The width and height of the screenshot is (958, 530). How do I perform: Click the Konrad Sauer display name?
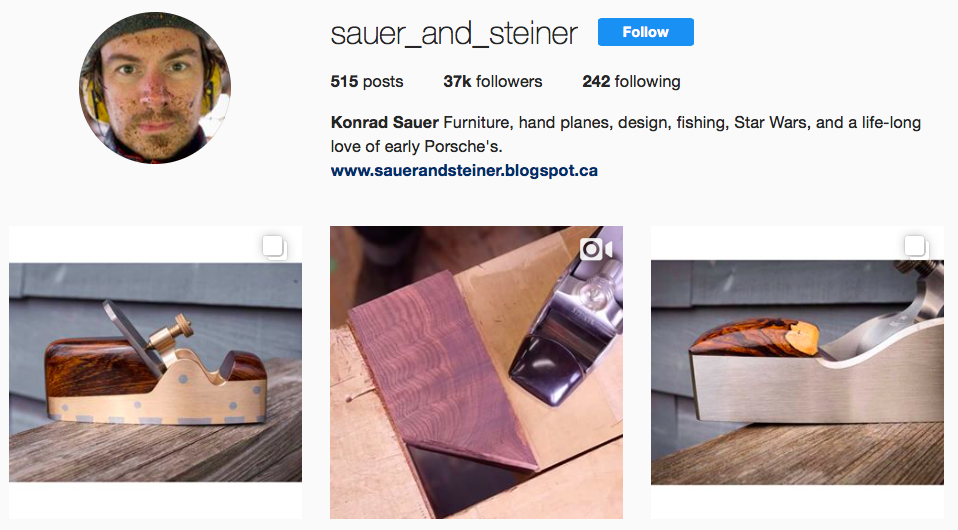pyautogui.click(x=384, y=122)
